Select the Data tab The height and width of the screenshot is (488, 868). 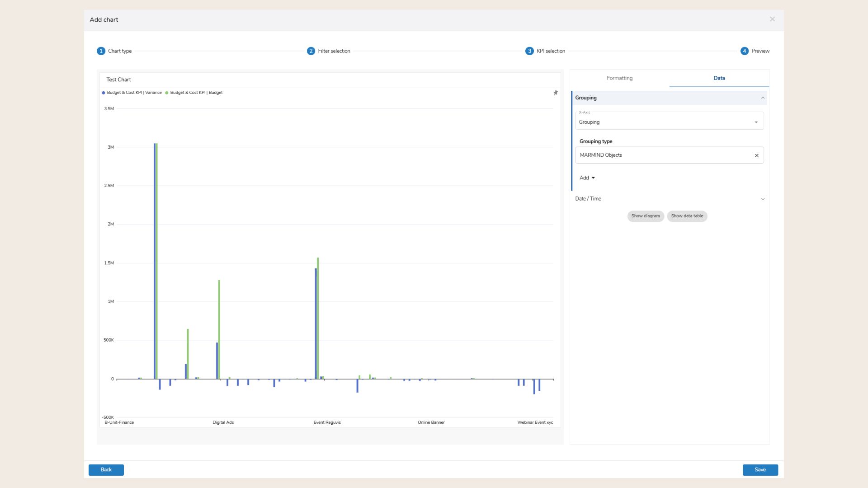pyautogui.click(x=719, y=78)
